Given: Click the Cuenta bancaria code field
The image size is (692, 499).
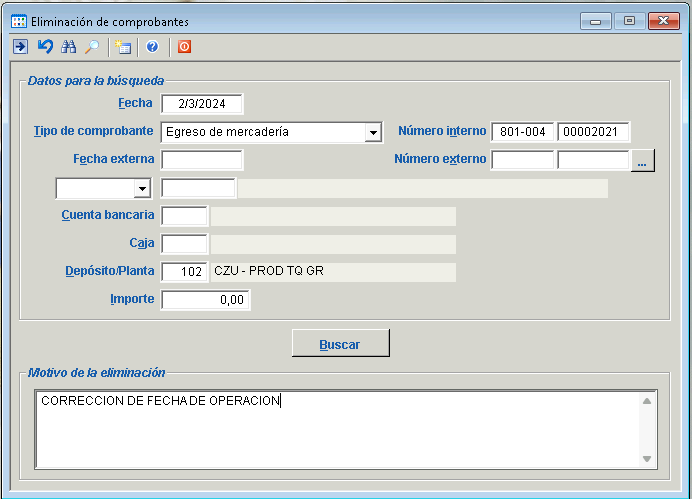Looking at the screenshot, I should click(x=184, y=216).
